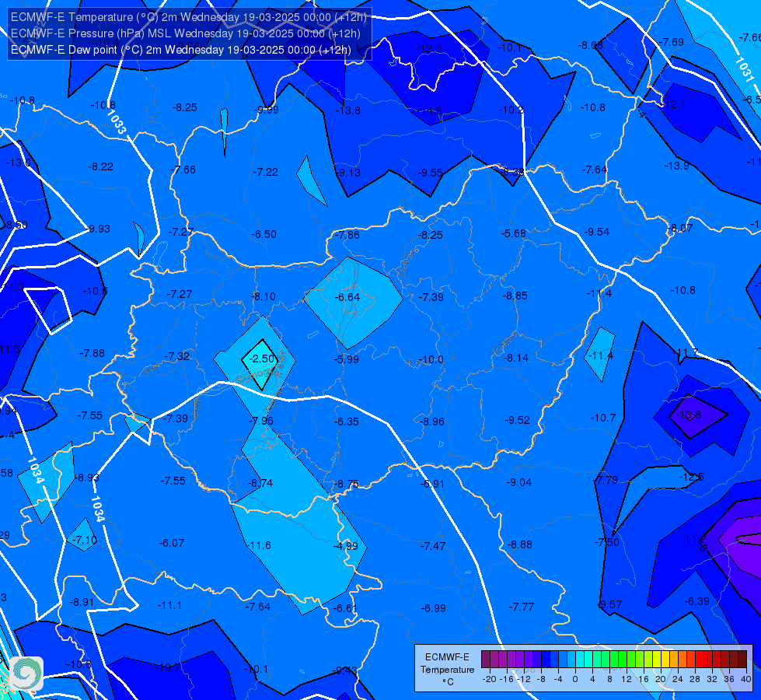Screen dimensions: 761x700
Task: Select the ECMWF-E Temperature 2m layer label
Action: [x=188, y=17]
